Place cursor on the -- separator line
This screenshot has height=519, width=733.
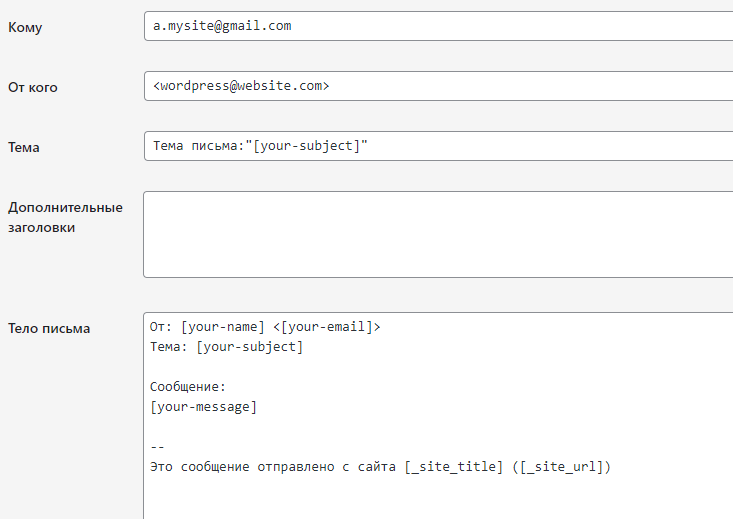(x=157, y=447)
